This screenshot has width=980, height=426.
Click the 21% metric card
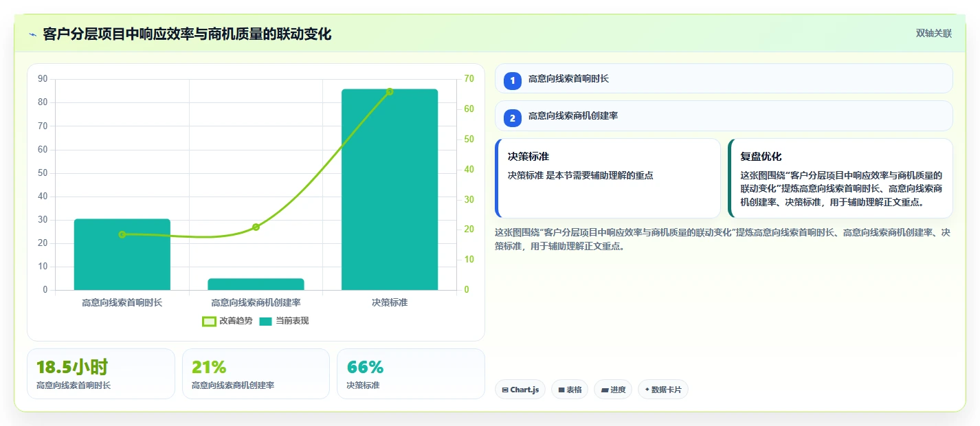point(256,374)
